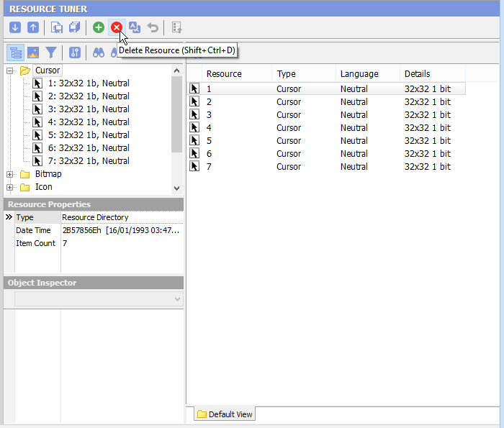Image resolution: width=504 pixels, height=428 pixels.
Task: Select tree item 3: 32x32 1b, Neutral
Action: coord(88,109)
